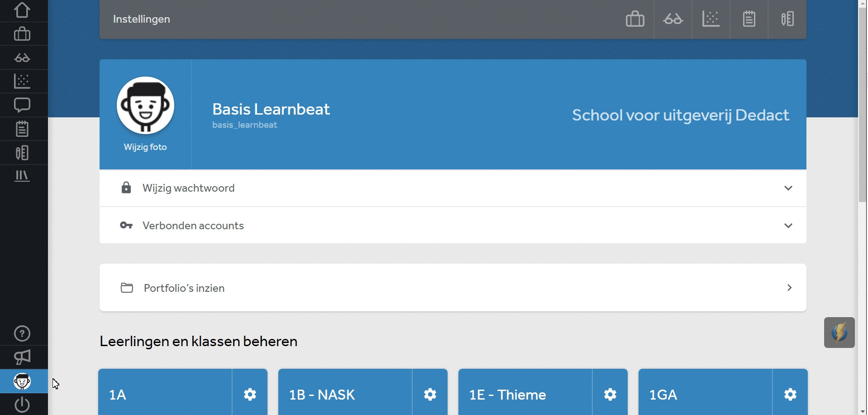Click the key icon beside Verbonden accounts
868x415 pixels.
click(x=126, y=225)
